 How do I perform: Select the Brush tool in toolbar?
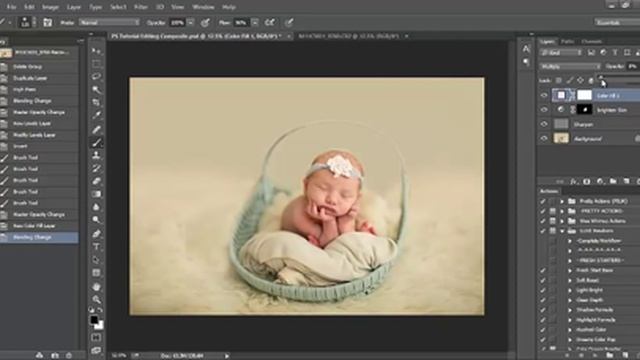pyautogui.click(x=96, y=142)
